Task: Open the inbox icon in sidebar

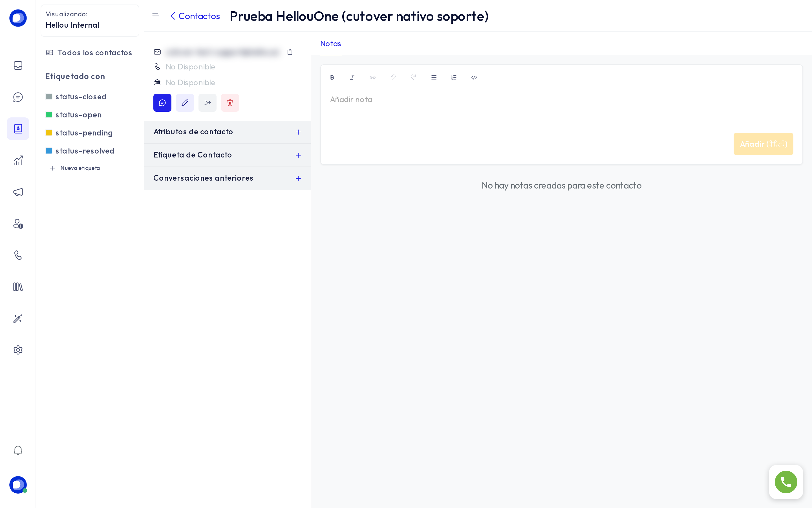Action: click(x=18, y=65)
